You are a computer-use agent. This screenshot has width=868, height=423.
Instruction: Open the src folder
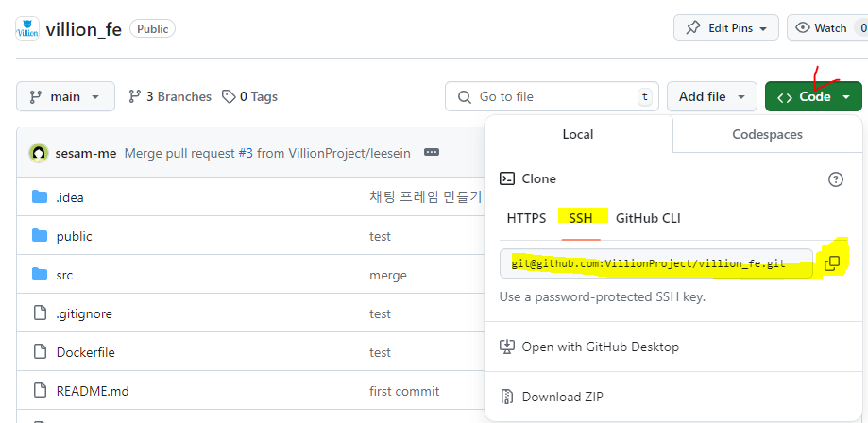64,275
